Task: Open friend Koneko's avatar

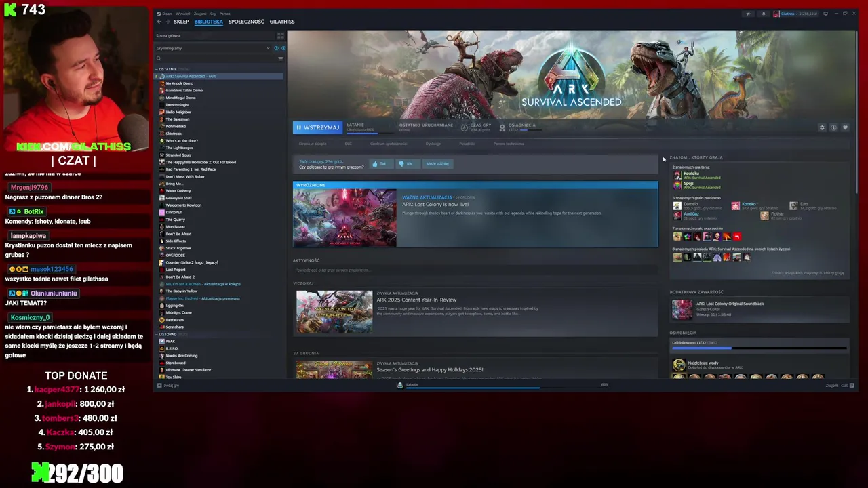Action: click(x=735, y=205)
